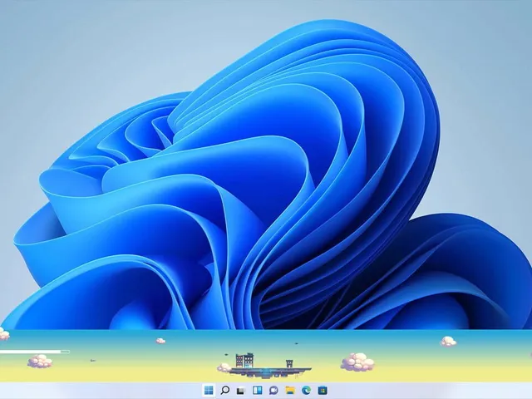Click the small tower on island's right side
The width and height of the screenshot is (532, 399).
tap(289, 364)
